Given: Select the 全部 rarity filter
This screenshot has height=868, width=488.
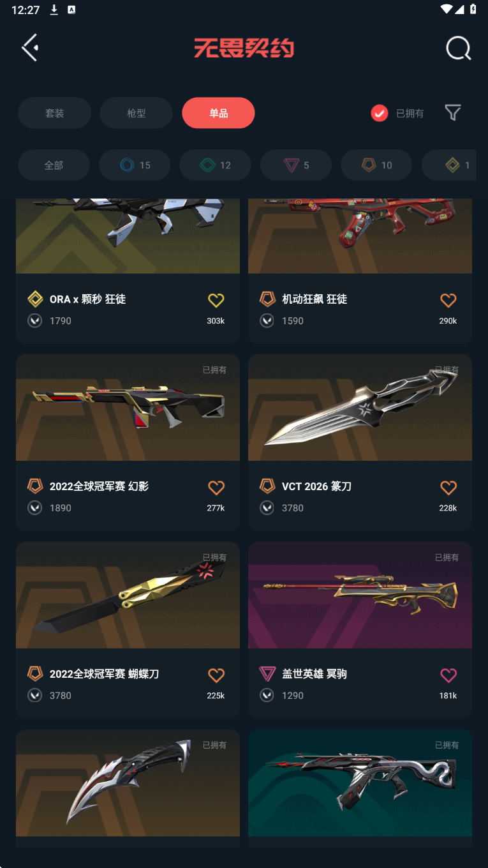Looking at the screenshot, I should [54, 165].
